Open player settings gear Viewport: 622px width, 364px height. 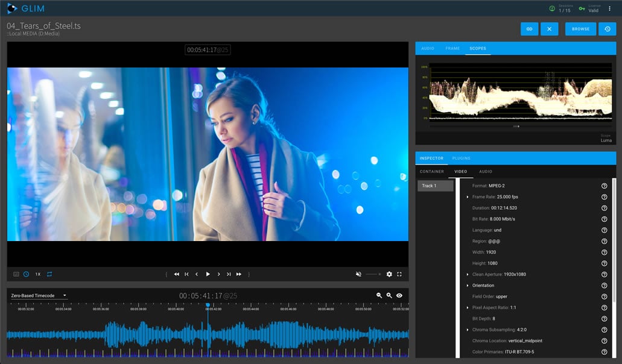[x=389, y=274]
